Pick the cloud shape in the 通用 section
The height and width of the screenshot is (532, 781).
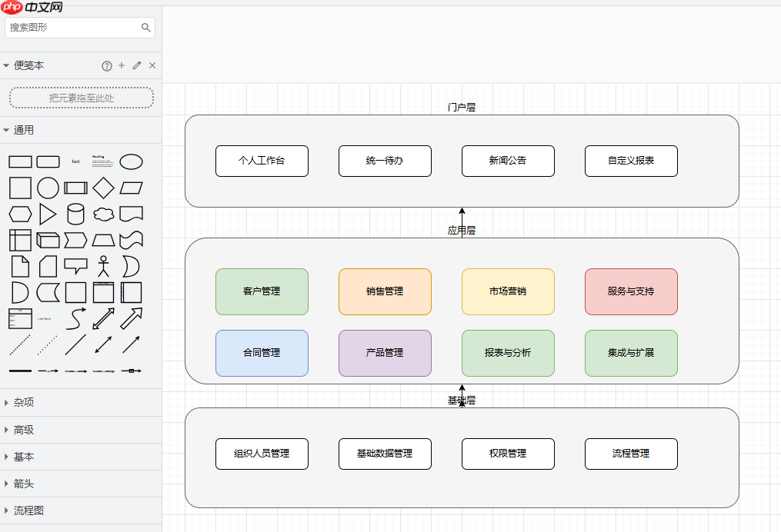point(102,214)
